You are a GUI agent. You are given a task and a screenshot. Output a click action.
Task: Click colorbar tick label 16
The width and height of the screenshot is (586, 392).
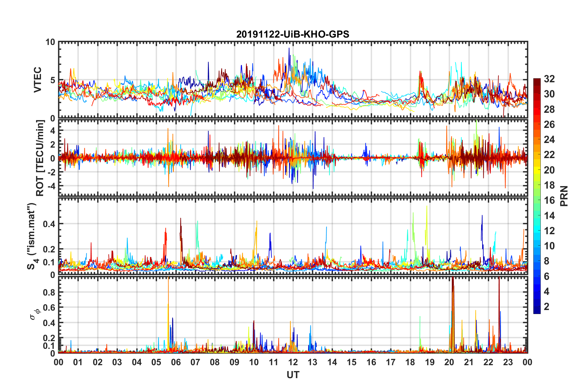(549, 200)
